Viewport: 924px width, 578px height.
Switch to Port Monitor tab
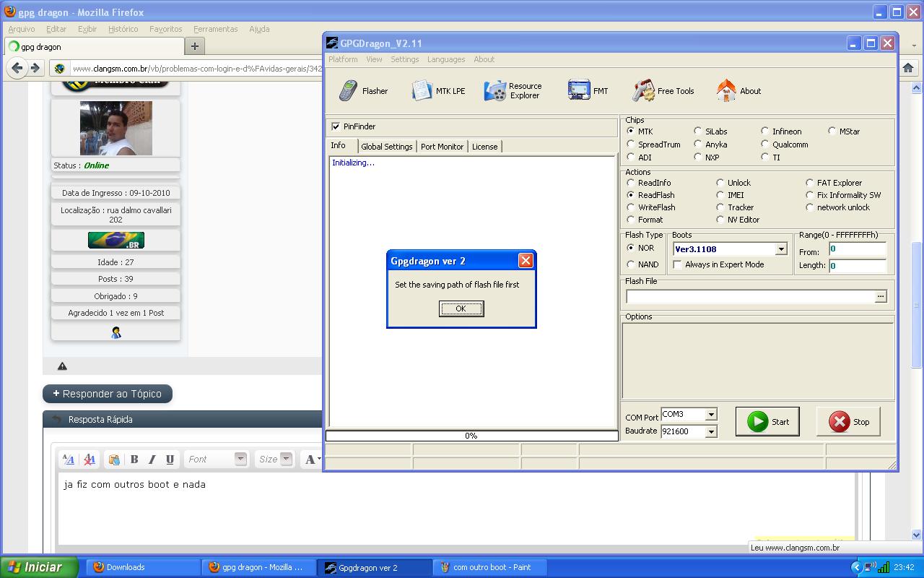point(442,147)
